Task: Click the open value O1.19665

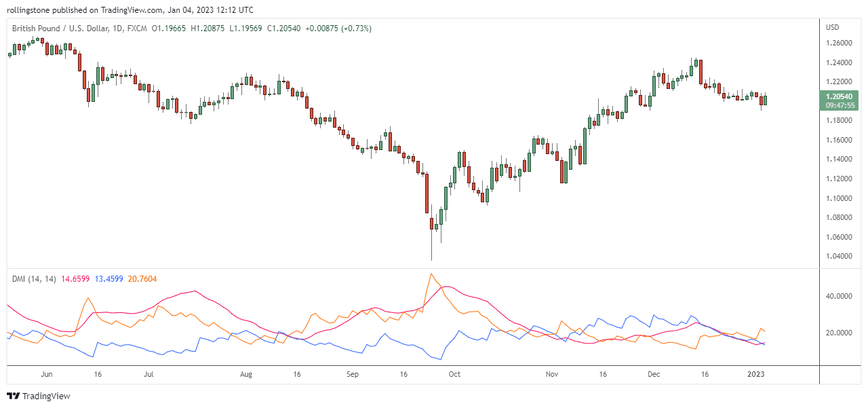Action: pyautogui.click(x=170, y=29)
